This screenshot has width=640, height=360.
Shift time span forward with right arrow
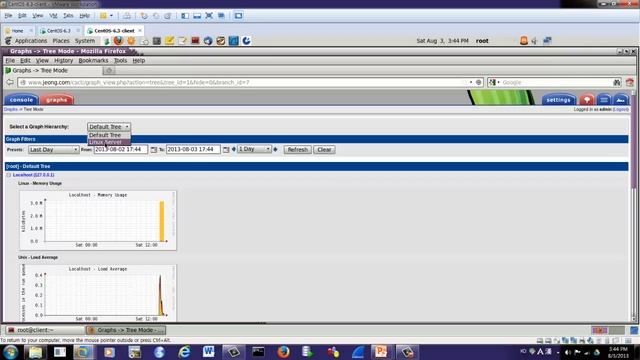[x=276, y=149]
